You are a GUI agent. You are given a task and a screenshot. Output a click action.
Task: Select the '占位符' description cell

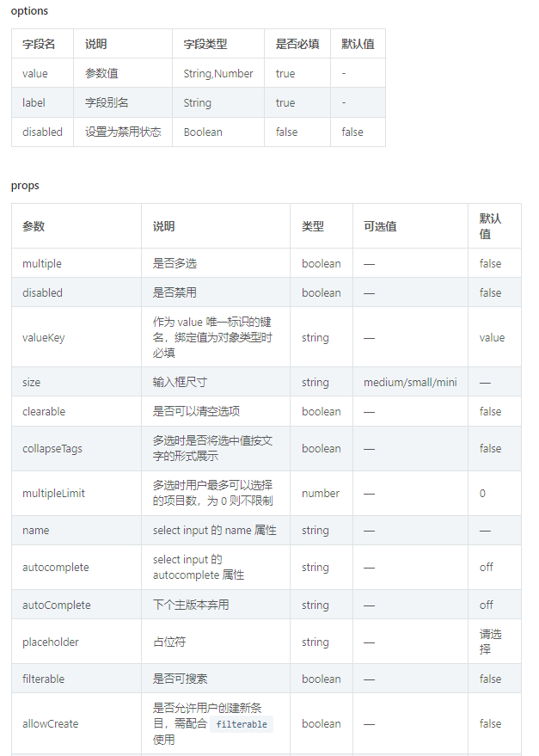[216, 642]
